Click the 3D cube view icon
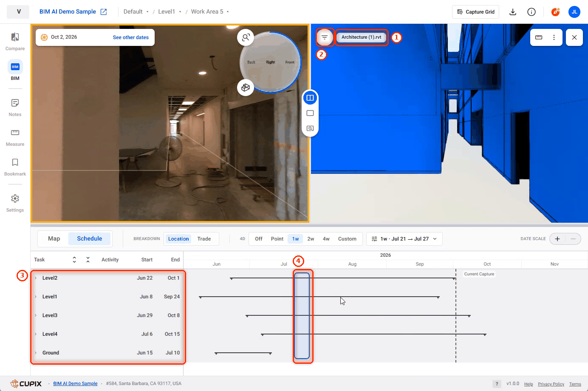 [x=246, y=88]
